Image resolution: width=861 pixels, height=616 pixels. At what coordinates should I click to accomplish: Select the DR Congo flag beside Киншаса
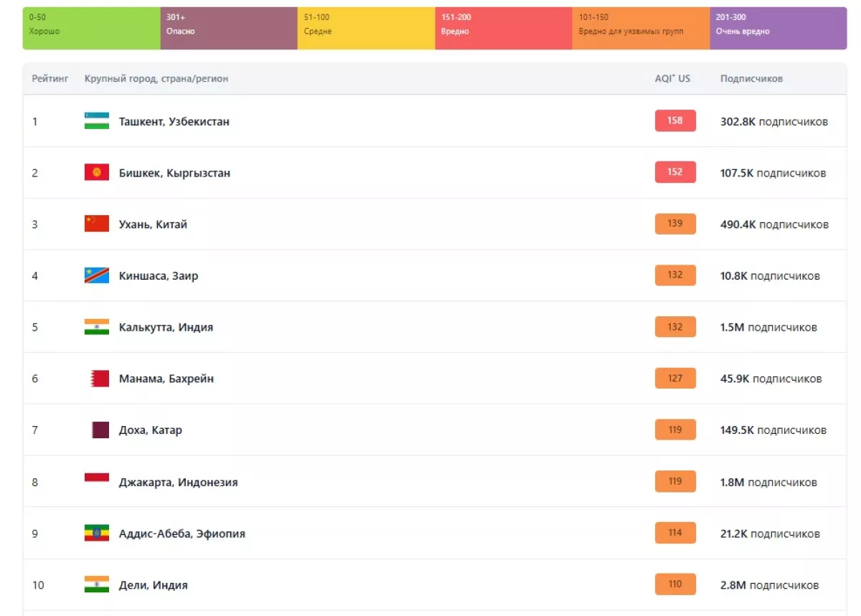97,275
